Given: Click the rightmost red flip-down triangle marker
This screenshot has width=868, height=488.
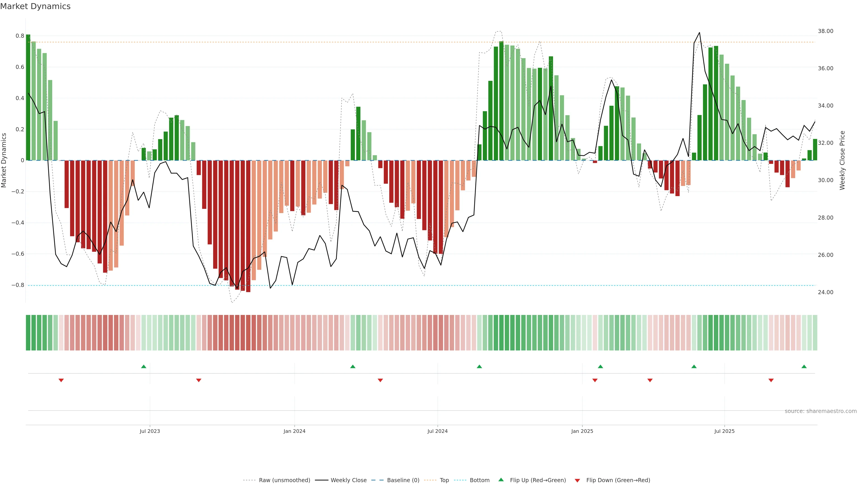Looking at the screenshot, I should point(771,380).
